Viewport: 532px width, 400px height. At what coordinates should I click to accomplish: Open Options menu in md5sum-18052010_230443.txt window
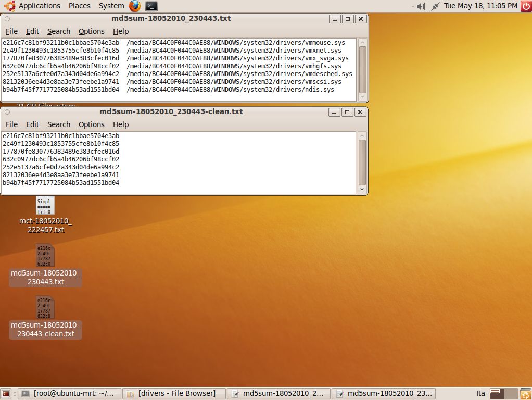(x=91, y=31)
